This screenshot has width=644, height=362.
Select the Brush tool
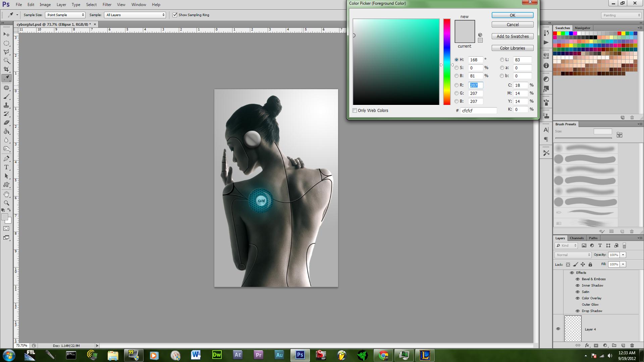(x=6, y=97)
